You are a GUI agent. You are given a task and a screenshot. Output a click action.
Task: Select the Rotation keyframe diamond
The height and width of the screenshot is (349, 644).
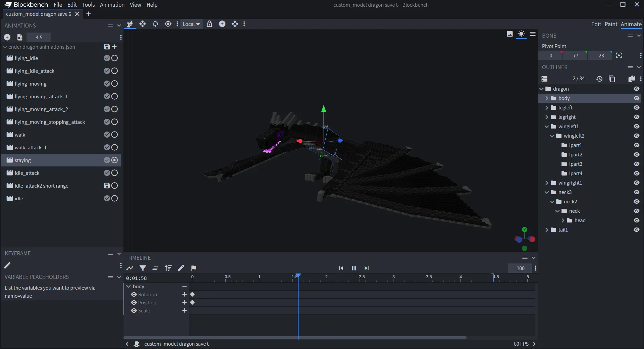click(192, 294)
